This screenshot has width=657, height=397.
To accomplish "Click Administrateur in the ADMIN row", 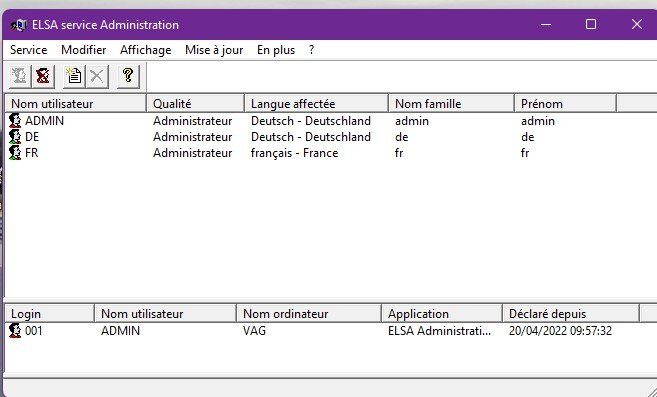I will point(192,121).
